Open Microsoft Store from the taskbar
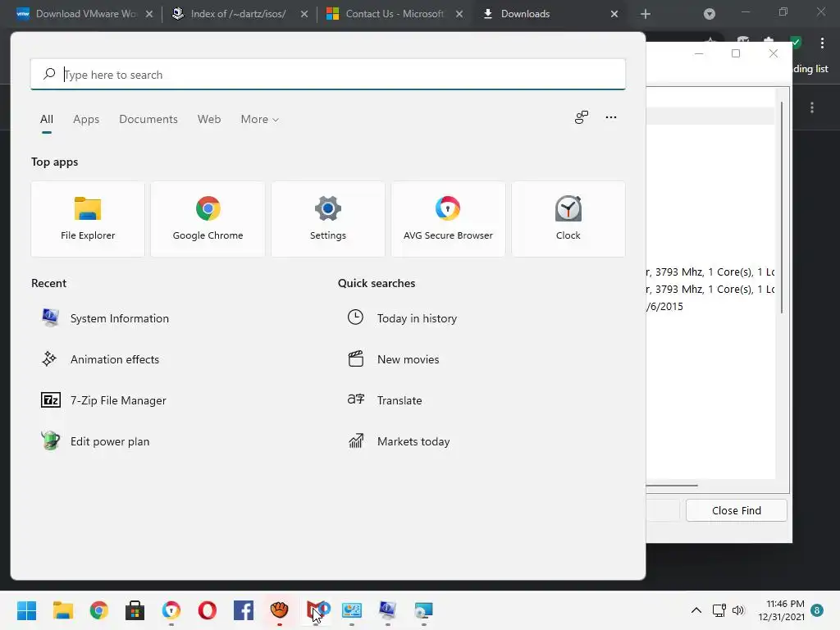This screenshot has height=630, width=840. click(x=135, y=610)
